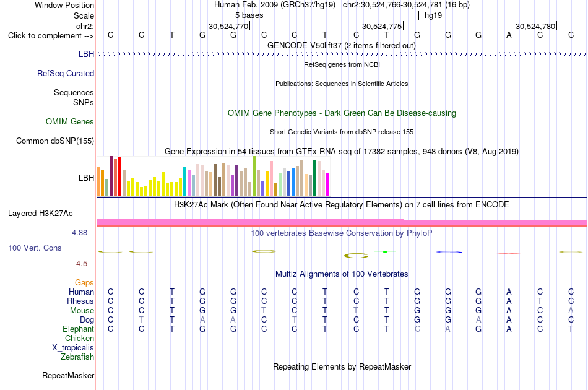This screenshot has width=588, height=390.
Task: Click the H3K27Ac Mark ENCODE track title
Action: coord(342,205)
